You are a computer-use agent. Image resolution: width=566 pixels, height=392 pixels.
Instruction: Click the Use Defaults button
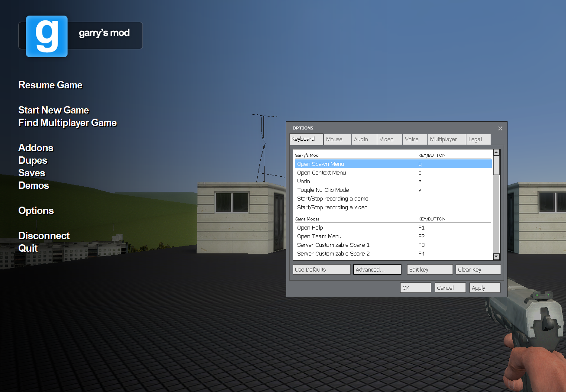click(322, 269)
